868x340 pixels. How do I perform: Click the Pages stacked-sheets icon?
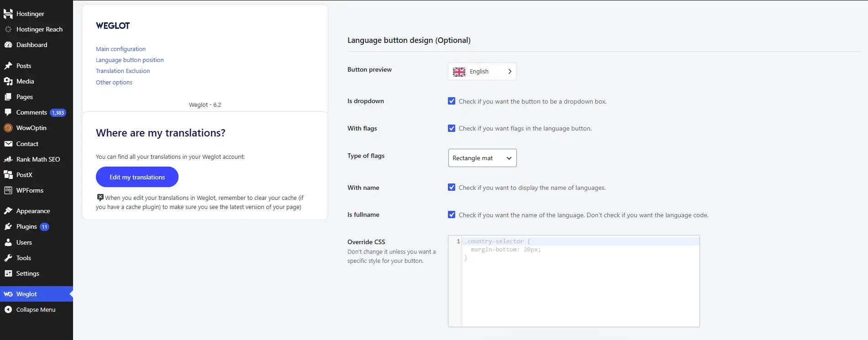coord(8,97)
